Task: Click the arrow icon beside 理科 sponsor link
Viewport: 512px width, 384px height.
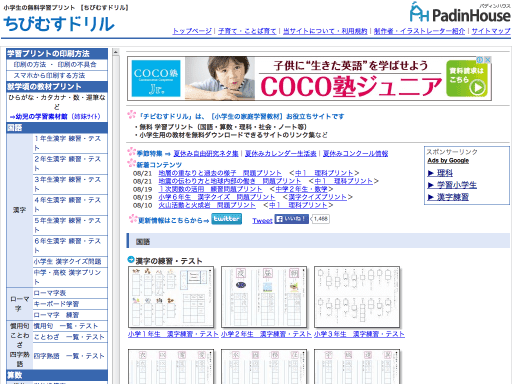Action: (x=431, y=173)
